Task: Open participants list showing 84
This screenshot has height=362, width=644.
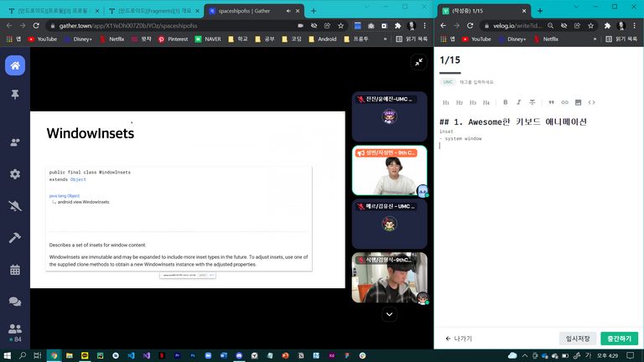Action: click(15, 333)
